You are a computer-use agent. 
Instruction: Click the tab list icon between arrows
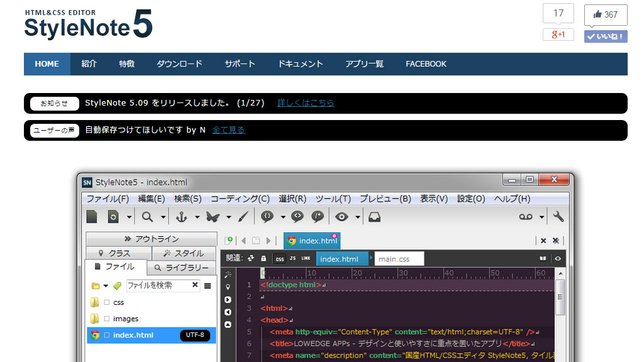[x=256, y=241]
